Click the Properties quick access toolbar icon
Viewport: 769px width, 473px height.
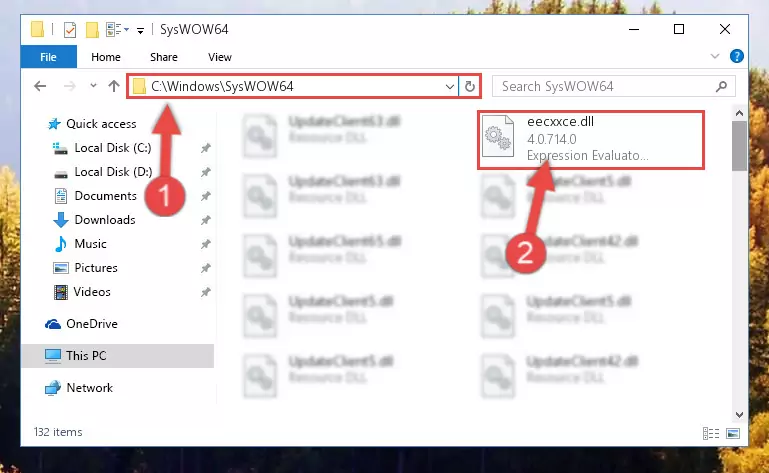[x=70, y=30]
